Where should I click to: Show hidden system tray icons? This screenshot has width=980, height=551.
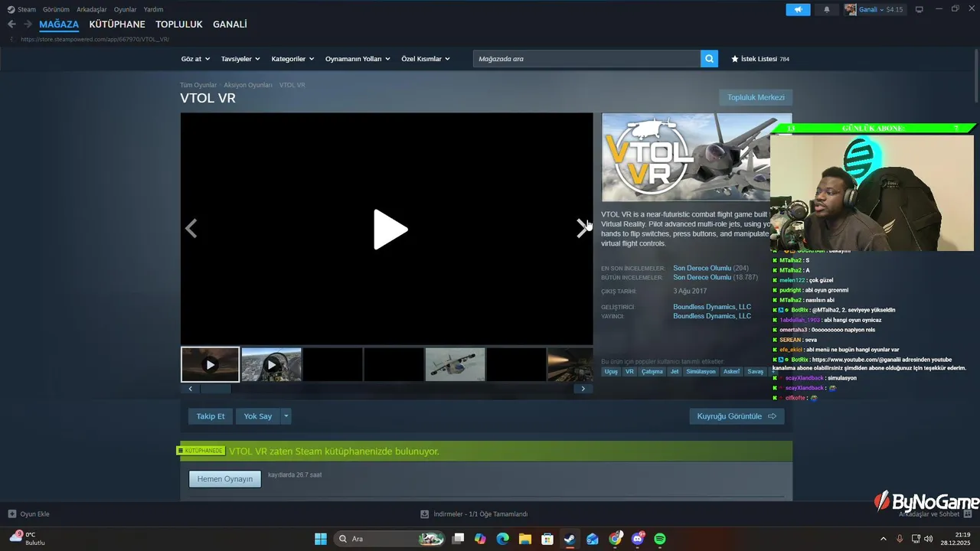[883, 539]
